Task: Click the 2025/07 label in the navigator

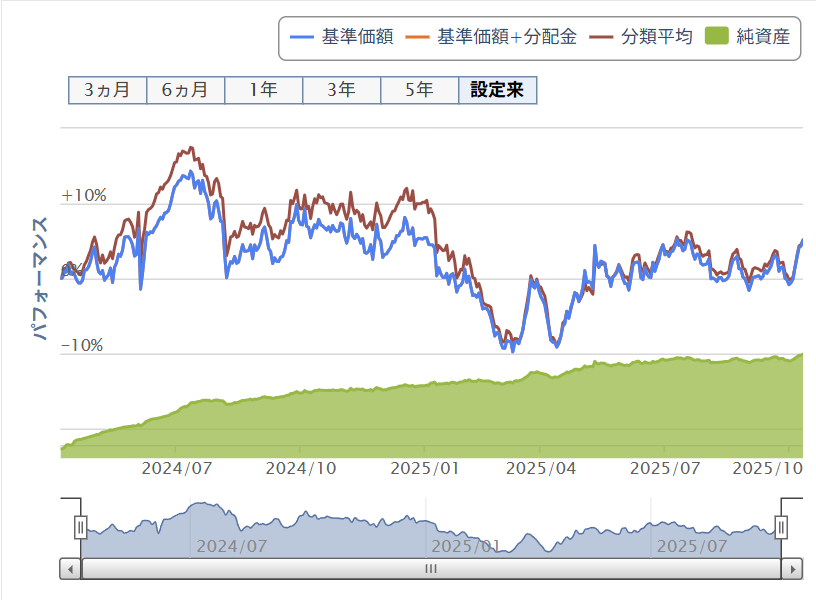Action: (691, 546)
